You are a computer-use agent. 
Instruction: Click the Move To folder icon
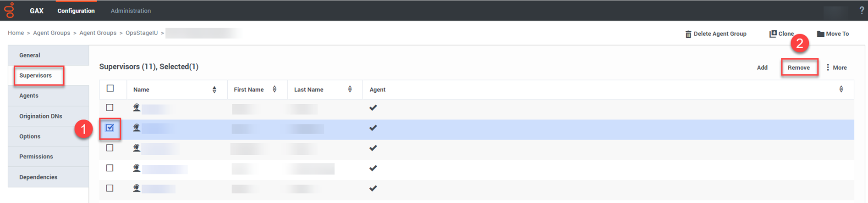pyautogui.click(x=820, y=34)
